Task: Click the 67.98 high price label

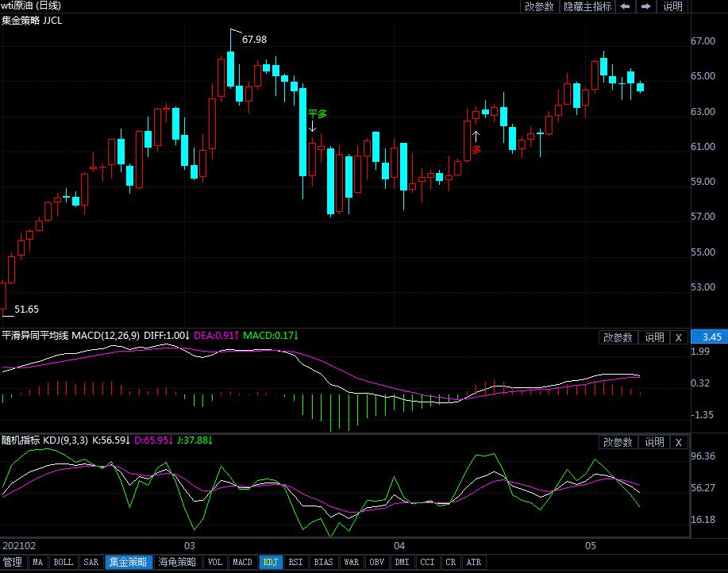Action: click(254, 39)
